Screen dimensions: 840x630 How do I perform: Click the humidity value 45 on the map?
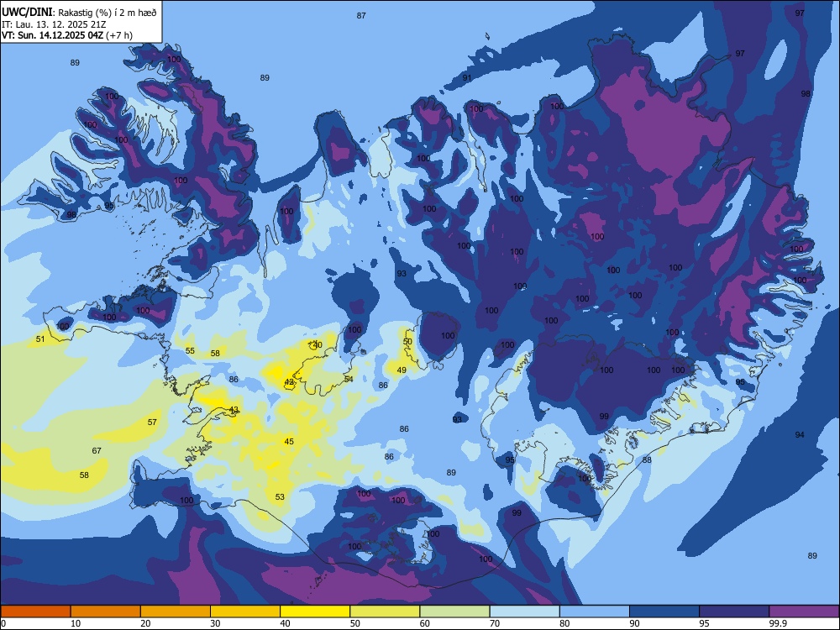[x=289, y=442]
